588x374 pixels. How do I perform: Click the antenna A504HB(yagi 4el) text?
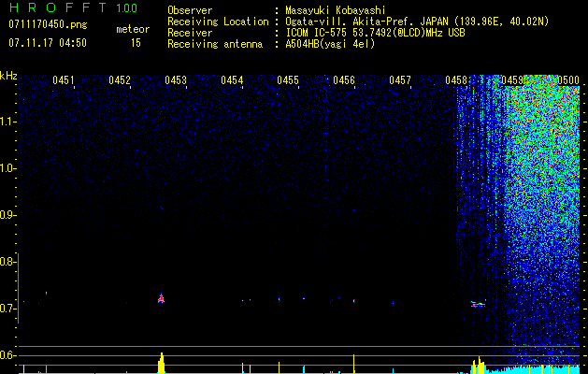(x=330, y=44)
